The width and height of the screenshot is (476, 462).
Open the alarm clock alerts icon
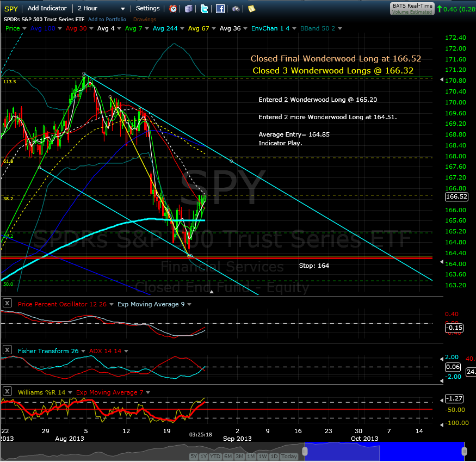[x=173, y=9]
